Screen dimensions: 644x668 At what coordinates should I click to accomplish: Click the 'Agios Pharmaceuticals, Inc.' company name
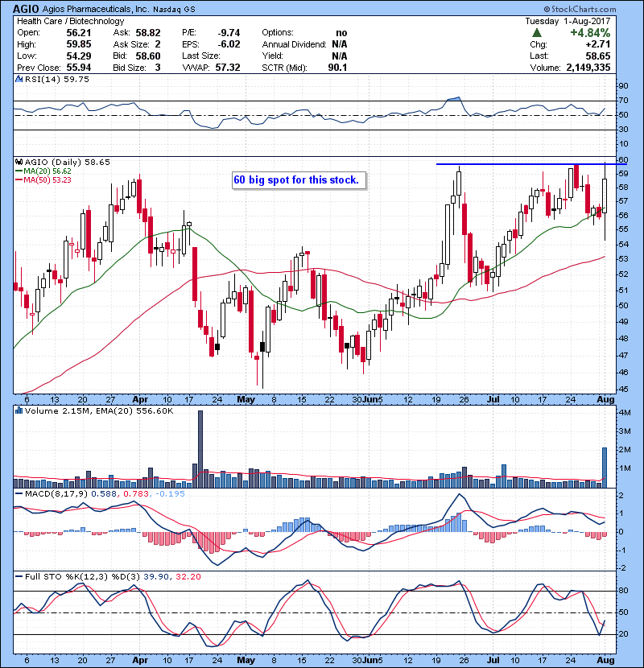(x=96, y=9)
